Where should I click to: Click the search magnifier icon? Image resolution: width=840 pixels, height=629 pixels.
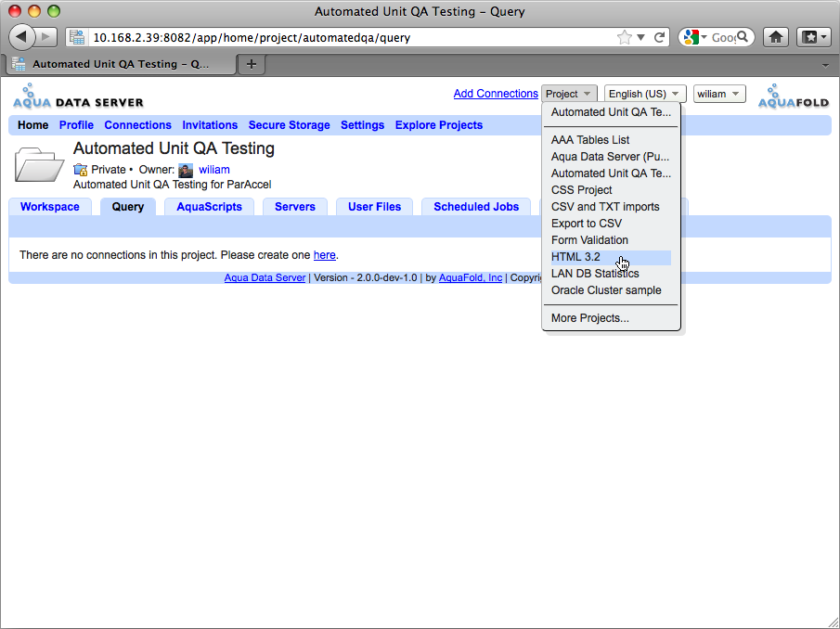click(x=742, y=37)
